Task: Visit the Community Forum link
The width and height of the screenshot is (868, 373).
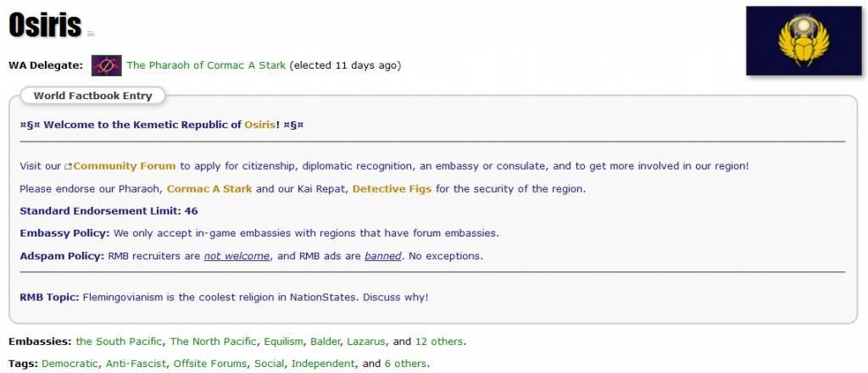Action: 125,165
